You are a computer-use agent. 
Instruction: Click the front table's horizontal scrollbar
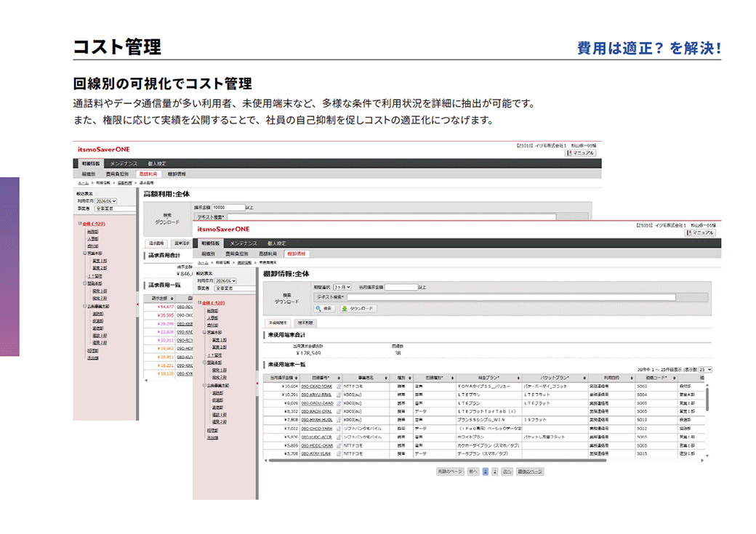(x=438, y=461)
